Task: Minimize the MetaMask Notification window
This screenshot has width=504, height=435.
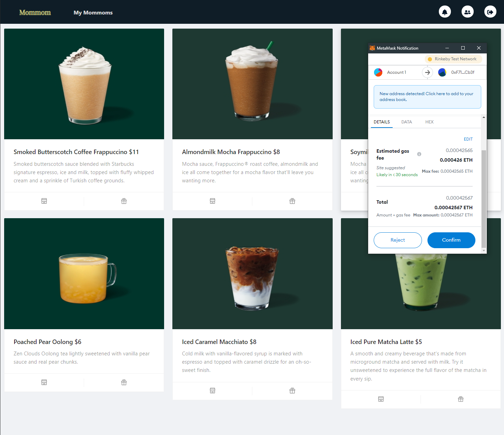Action: (x=447, y=48)
